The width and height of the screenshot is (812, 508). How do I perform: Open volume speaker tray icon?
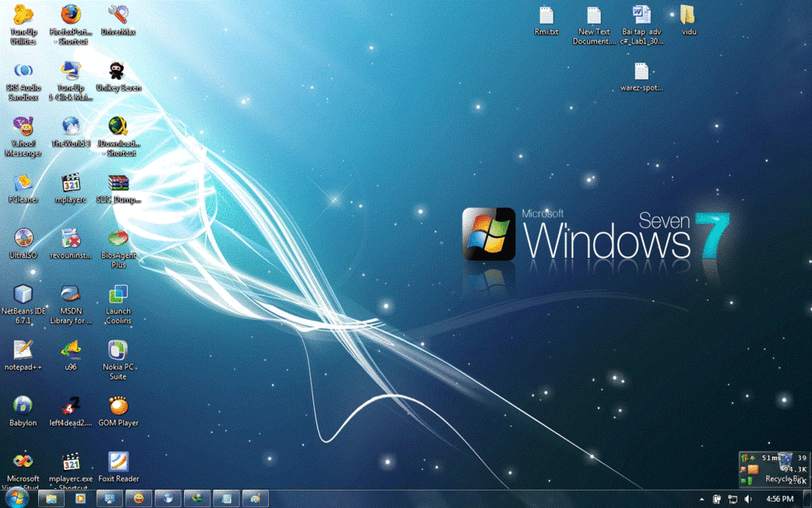click(x=748, y=499)
